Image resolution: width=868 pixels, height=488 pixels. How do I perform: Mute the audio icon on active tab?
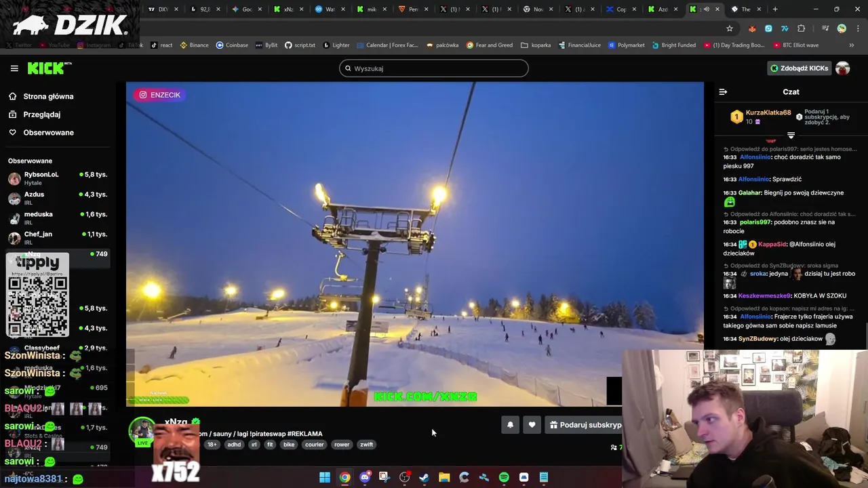[706, 9]
